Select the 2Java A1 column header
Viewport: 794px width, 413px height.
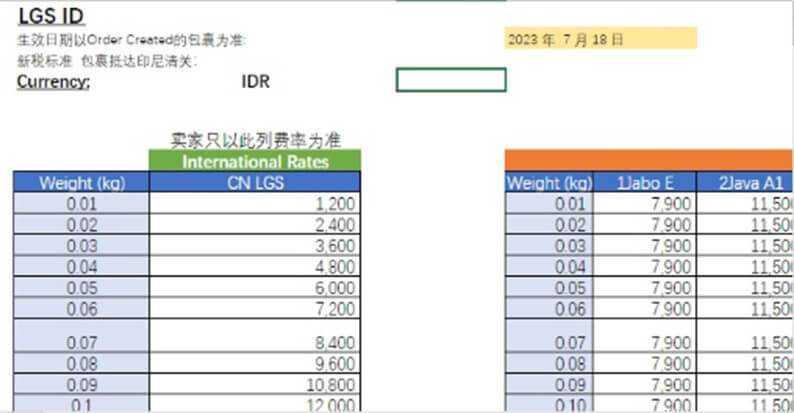coord(755,182)
